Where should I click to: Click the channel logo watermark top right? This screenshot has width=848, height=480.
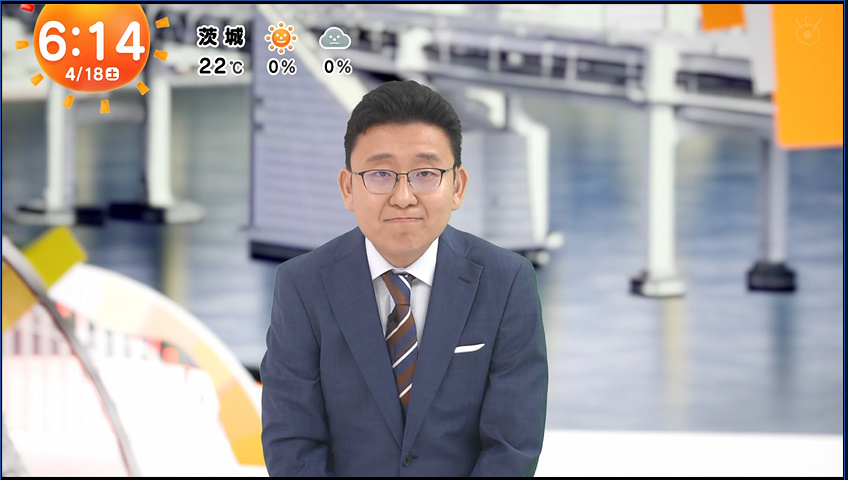point(808,32)
